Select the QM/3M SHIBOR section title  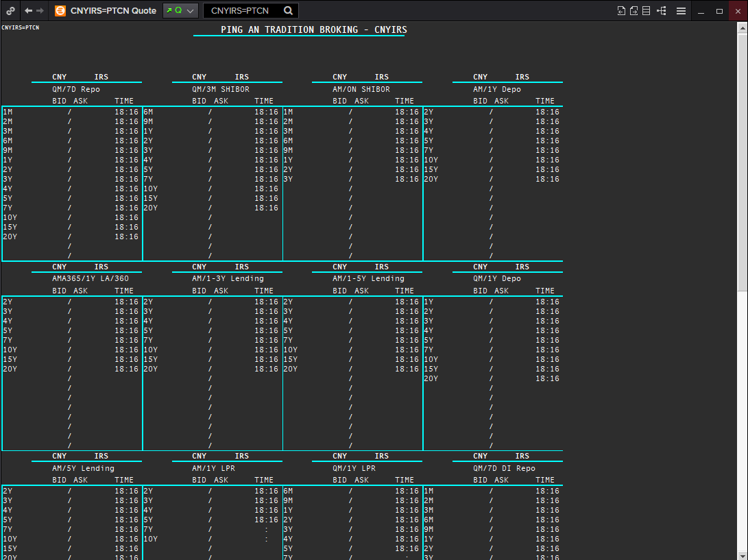coord(221,89)
